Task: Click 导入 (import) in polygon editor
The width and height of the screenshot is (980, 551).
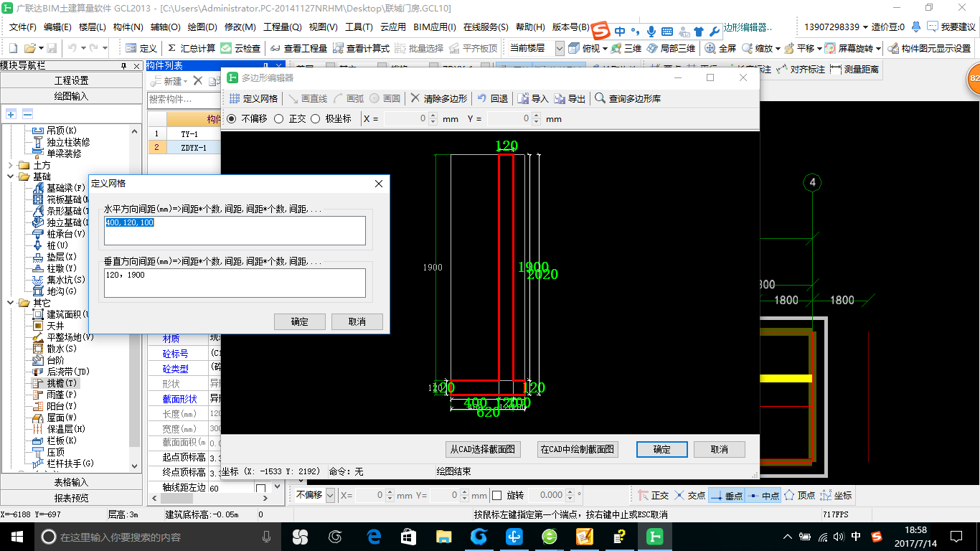Action: pyautogui.click(x=532, y=98)
